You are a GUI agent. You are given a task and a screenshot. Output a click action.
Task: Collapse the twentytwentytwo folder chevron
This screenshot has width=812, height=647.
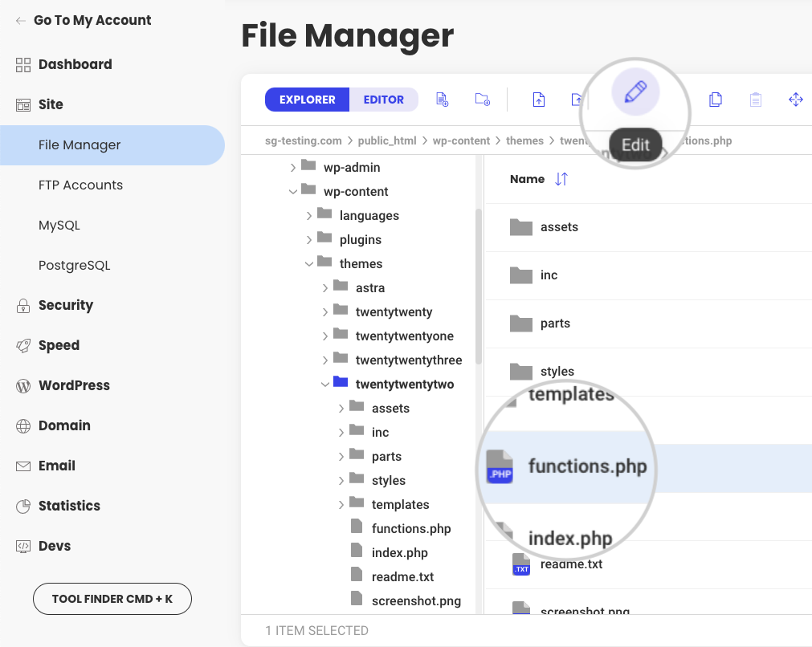pos(324,384)
